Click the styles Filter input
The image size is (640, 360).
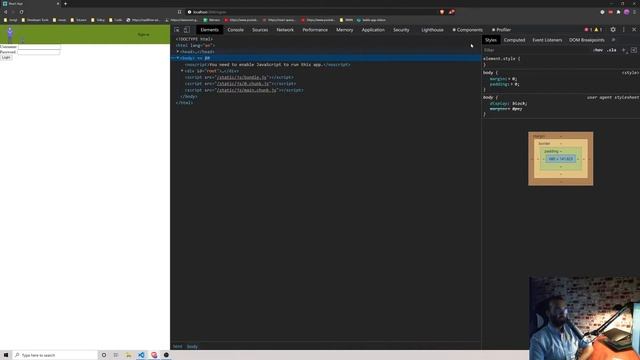click(537, 50)
